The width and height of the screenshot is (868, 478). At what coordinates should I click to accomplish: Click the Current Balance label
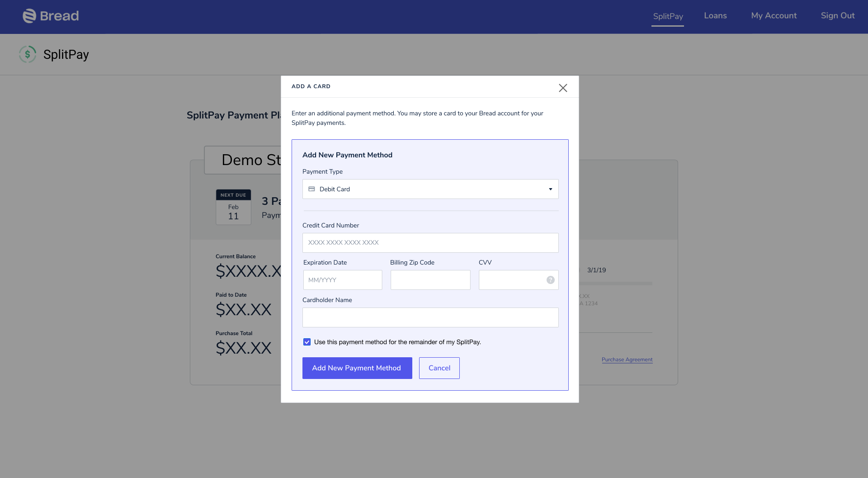tap(236, 256)
